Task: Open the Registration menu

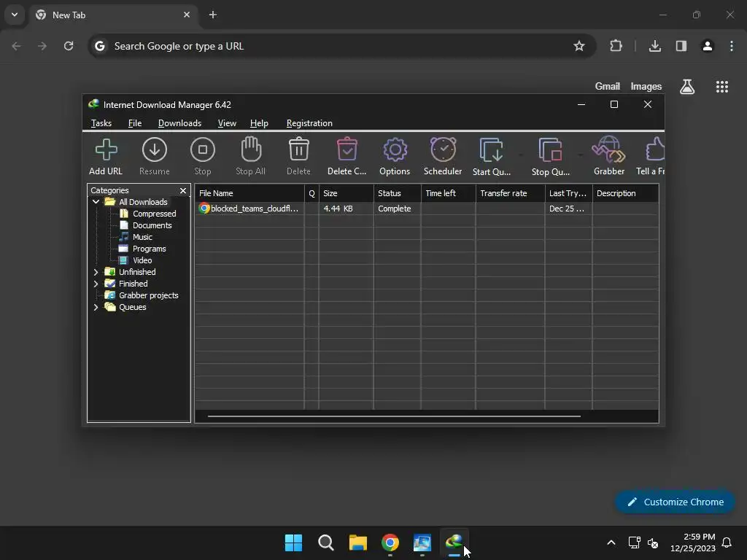Action: (309, 123)
